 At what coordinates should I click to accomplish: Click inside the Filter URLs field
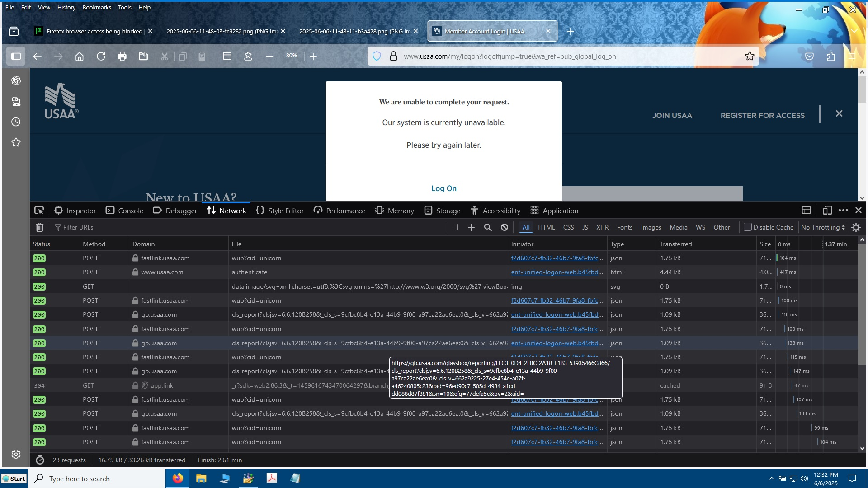249,227
